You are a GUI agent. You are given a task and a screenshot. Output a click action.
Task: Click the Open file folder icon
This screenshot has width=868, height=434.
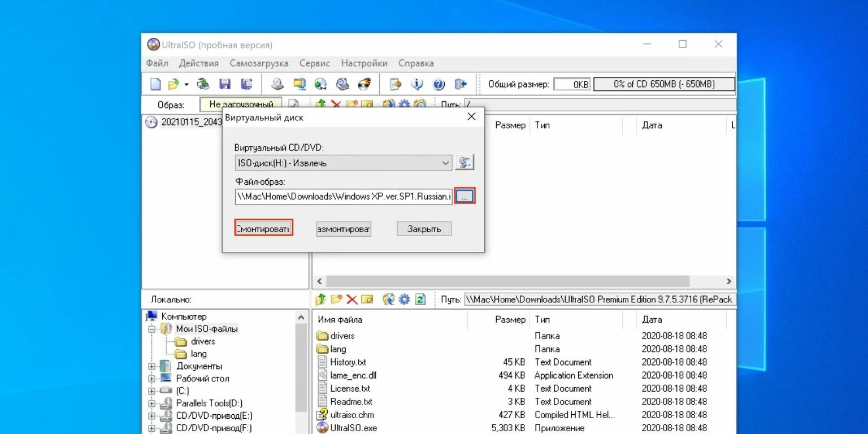pos(173,84)
